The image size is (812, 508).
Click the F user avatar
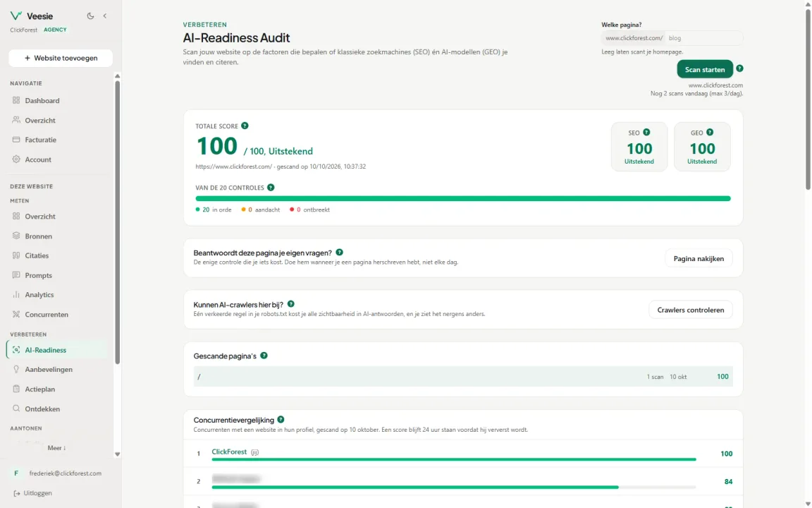[x=16, y=473]
